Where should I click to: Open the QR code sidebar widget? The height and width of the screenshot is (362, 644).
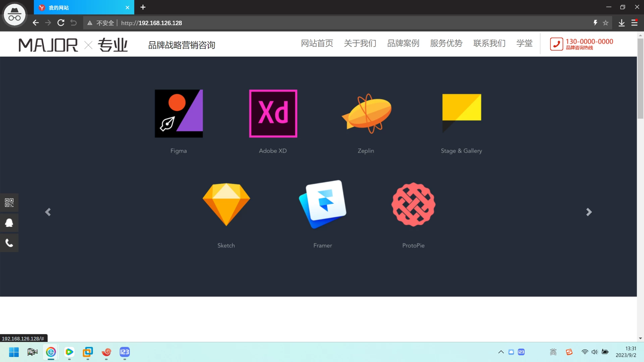[9, 202]
